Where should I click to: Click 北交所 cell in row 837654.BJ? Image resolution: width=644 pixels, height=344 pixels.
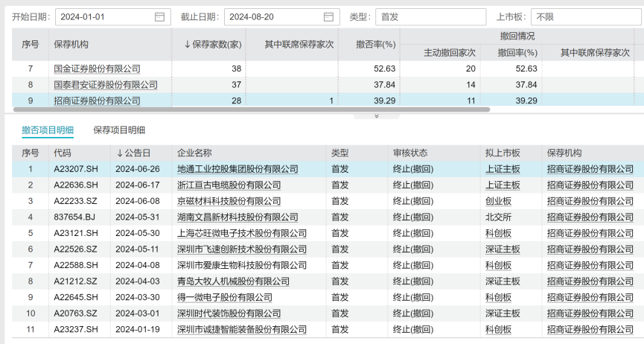[x=498, y=217]
